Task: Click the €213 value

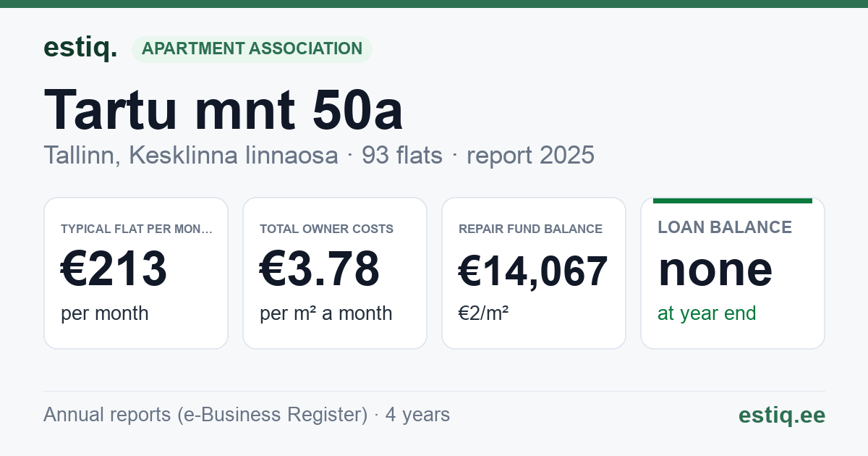Action: pos(114,269)
